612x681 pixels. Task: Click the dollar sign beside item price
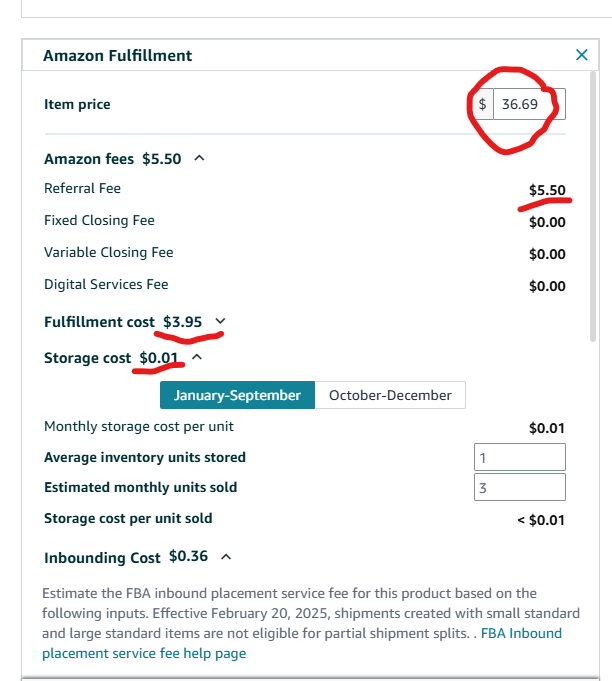coord(482,104)
